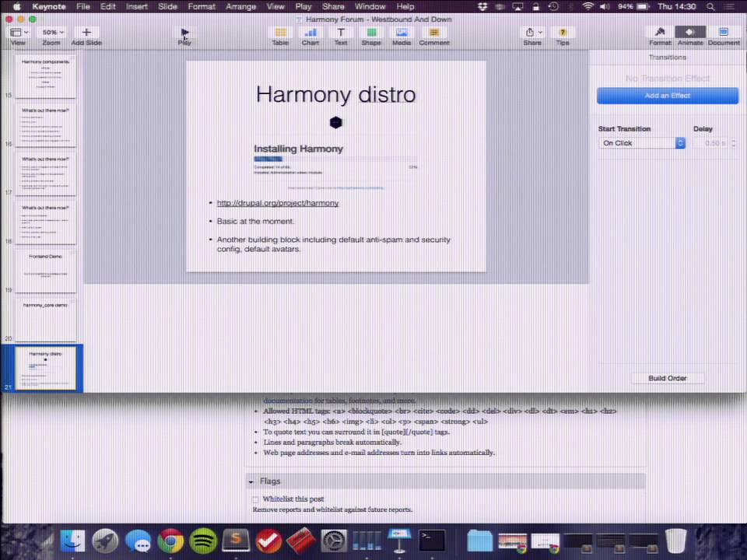The height and width of the screenshot is (560, 747).
Task: Open the File menu
Action: point(83,7)
